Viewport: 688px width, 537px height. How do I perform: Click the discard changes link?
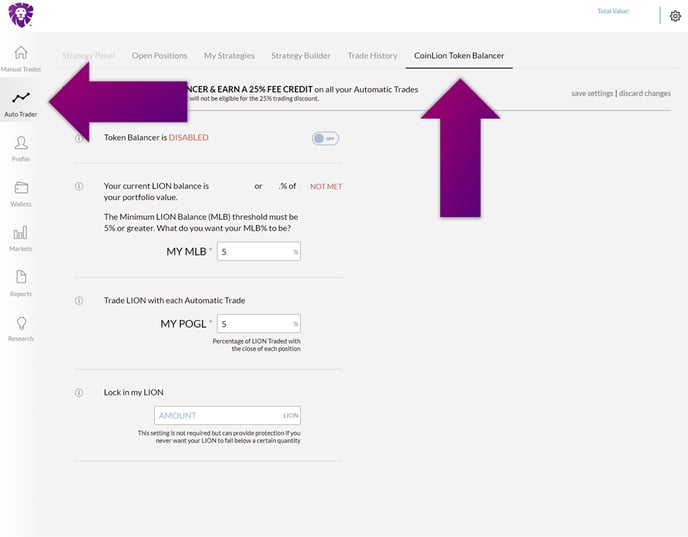tap(645, 93)
